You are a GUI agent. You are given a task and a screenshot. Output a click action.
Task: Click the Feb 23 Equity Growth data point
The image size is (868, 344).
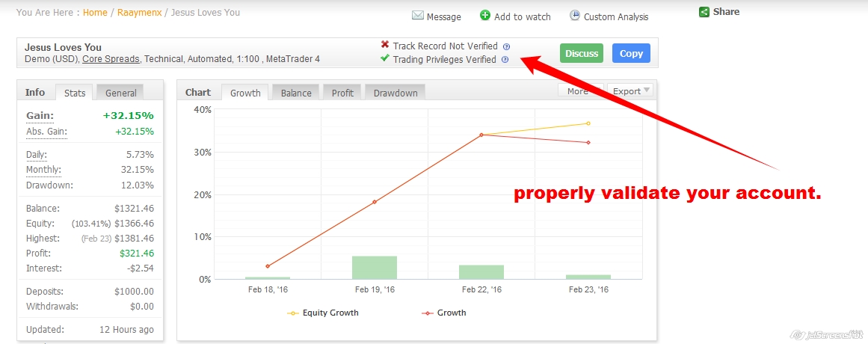[x=588, y=123]
